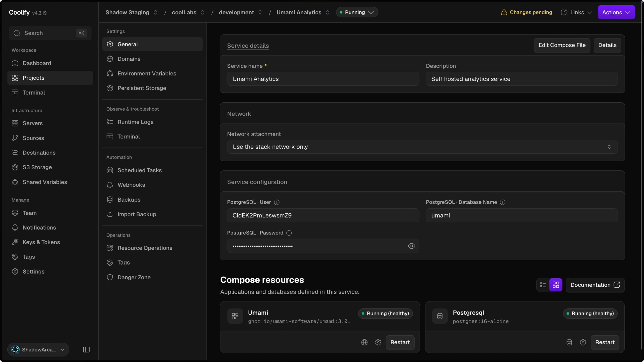This screenshot has height=362, width=644.
Task: Collapse the sidebar with the panel icon
Action: tap(86, 349)
